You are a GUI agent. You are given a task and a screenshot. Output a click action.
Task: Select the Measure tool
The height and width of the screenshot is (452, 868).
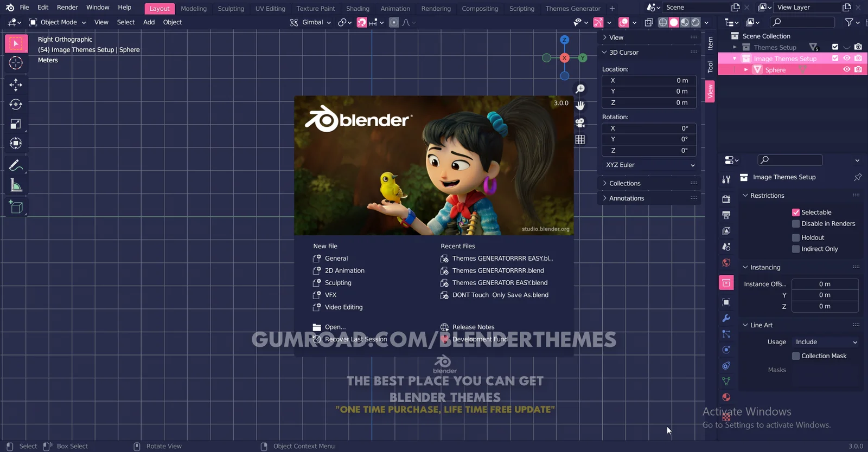pyautogui.click(x=16, y=185)
